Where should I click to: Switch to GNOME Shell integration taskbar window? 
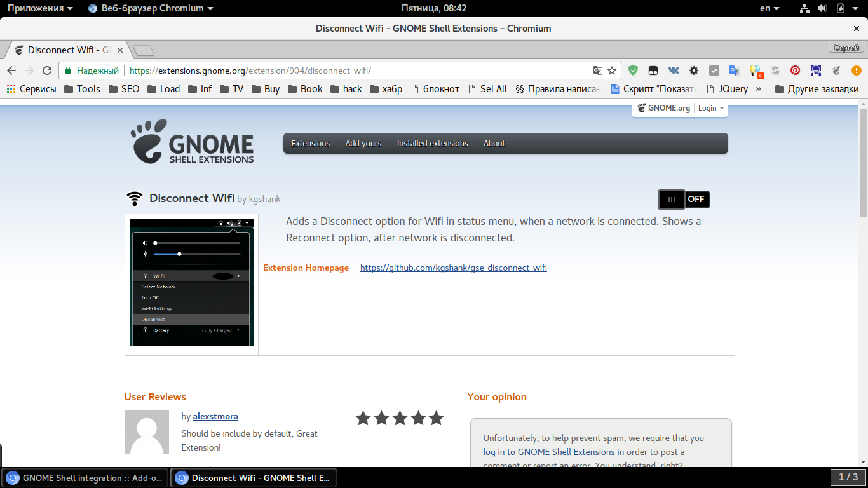coord(85,478)
